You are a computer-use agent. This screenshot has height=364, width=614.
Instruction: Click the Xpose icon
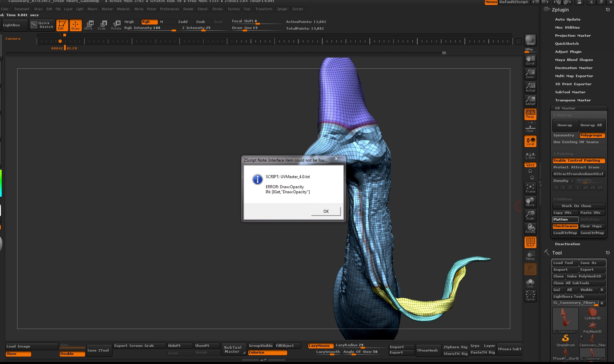click(x=530, y=296)
